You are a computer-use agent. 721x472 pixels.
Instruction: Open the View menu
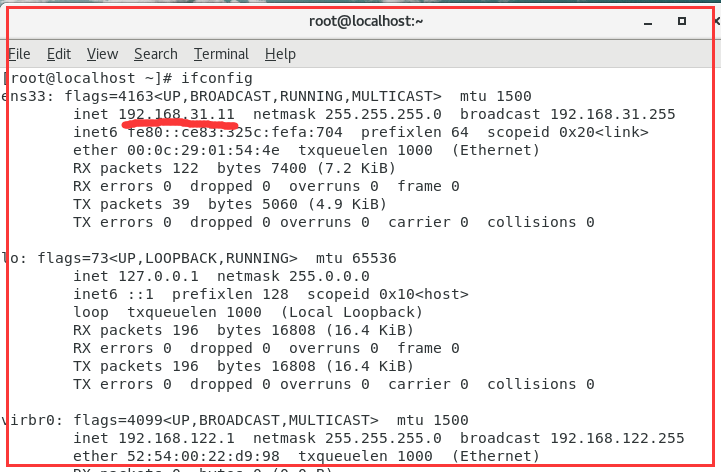[103, 54]
